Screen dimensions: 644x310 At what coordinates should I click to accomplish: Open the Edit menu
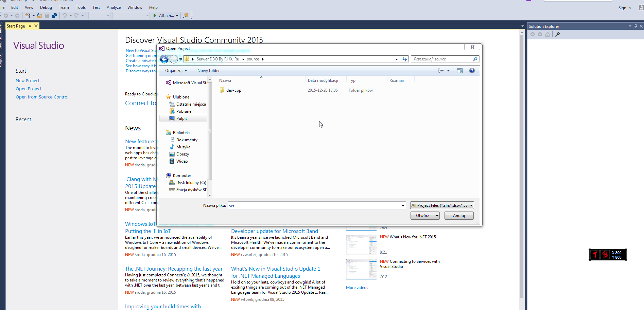point(15,7)
